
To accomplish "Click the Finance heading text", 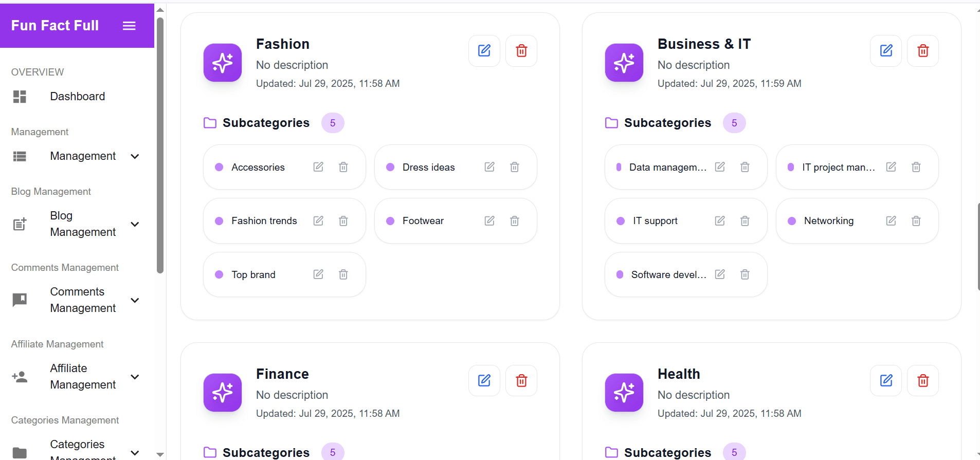I will tap(283, 374).
